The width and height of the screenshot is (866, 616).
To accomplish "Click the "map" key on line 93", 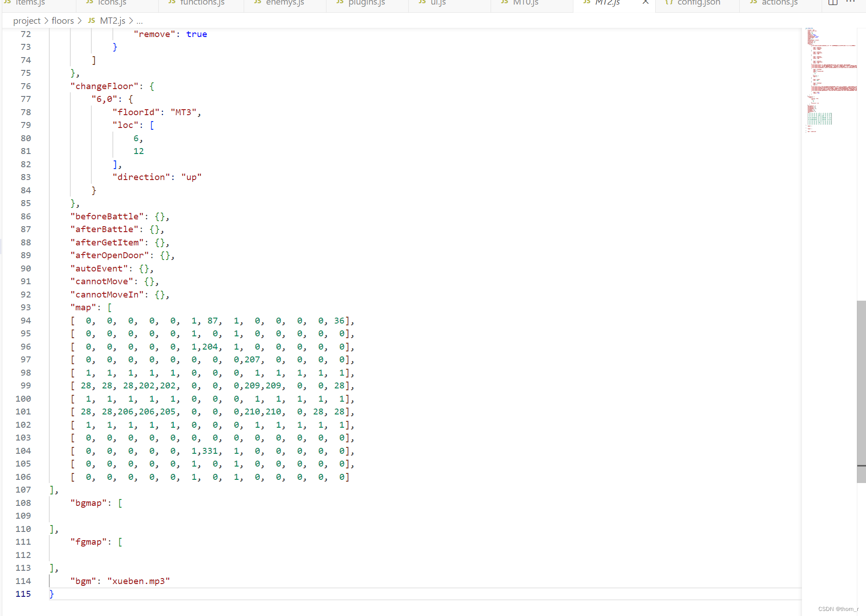I will [x=83, y=308].
